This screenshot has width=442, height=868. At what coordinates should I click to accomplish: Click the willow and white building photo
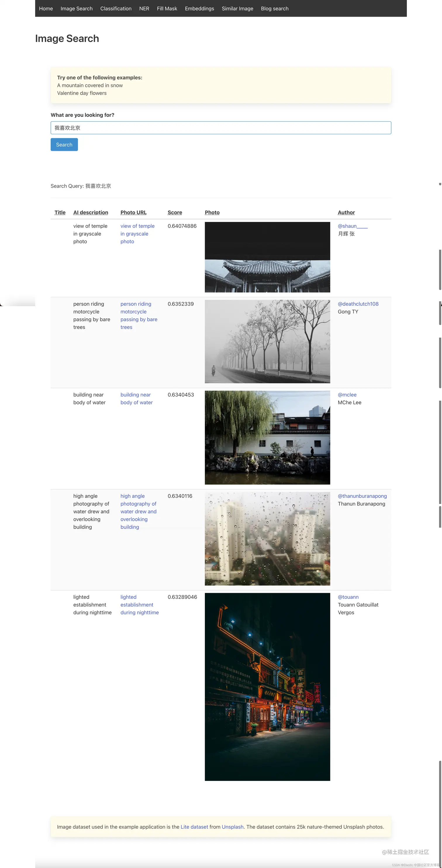pyautogui.click(x=267, y=437)
